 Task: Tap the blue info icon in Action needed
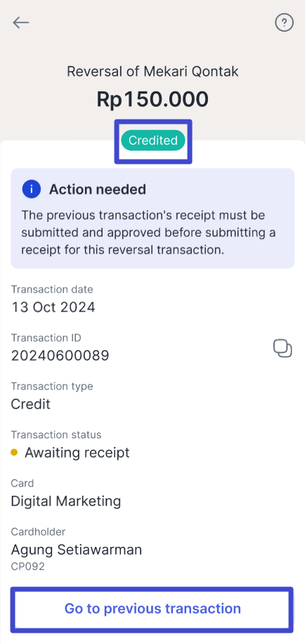[x=31, y=189]
